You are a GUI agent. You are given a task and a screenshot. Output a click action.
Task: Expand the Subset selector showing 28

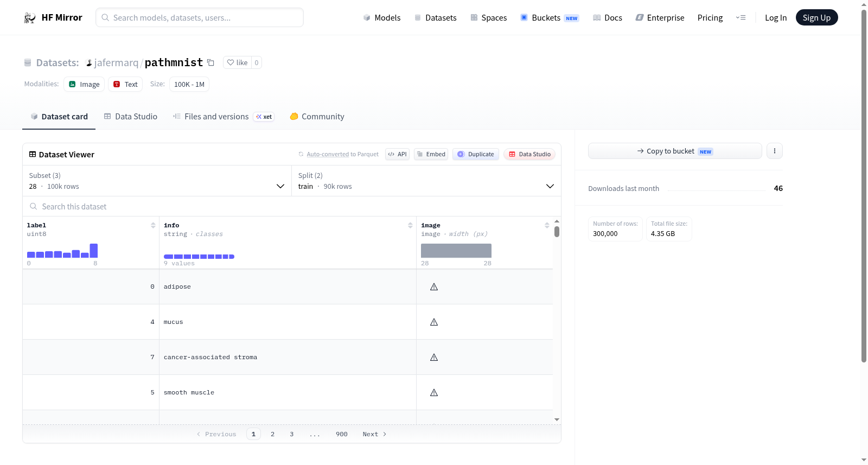coord(157,181)
